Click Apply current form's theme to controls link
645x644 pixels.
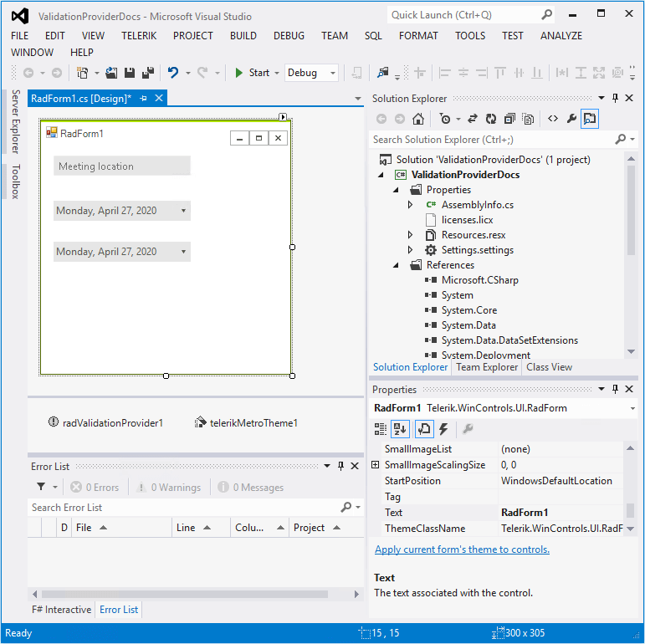tap(462, 549)
